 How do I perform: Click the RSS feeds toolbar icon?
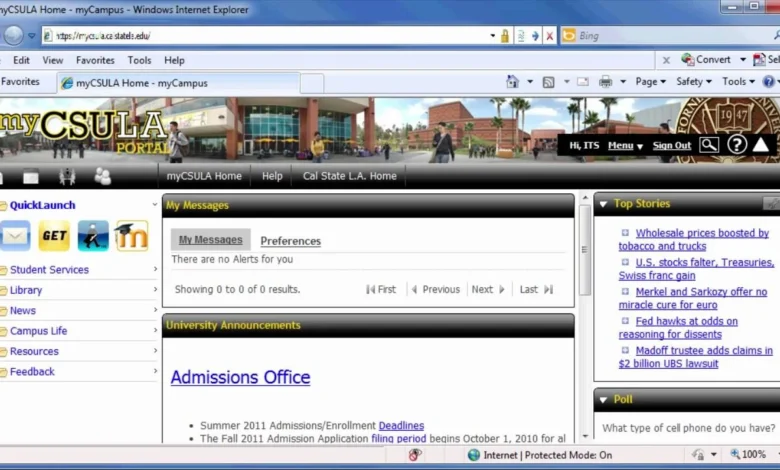[548, 82]
